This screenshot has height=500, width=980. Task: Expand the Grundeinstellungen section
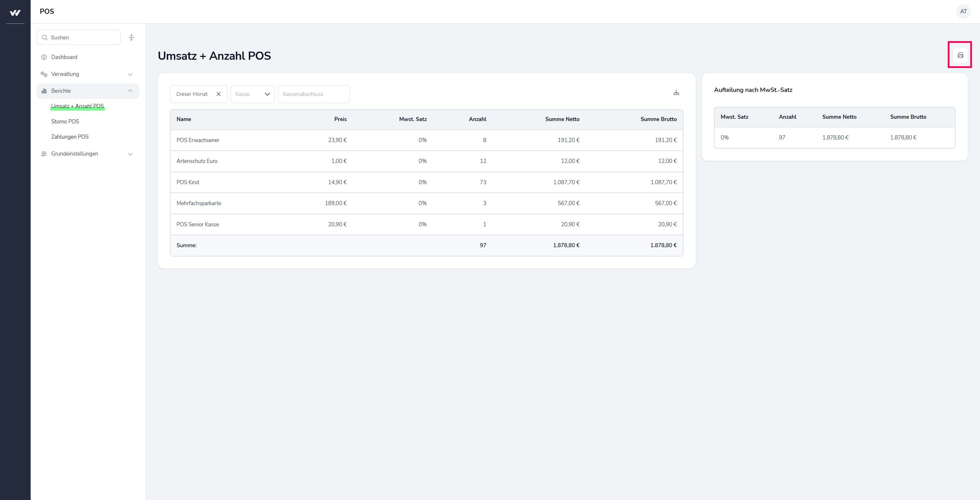[130, 154]
